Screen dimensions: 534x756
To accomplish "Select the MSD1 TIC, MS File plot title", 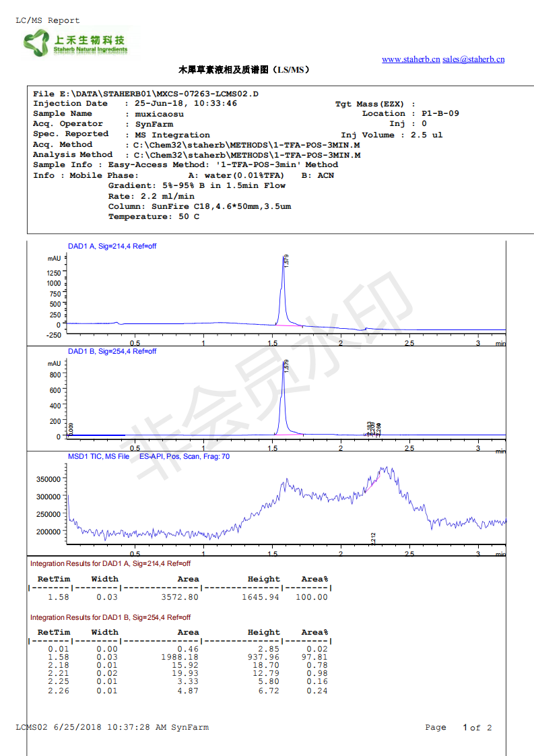I will [148, 456].
